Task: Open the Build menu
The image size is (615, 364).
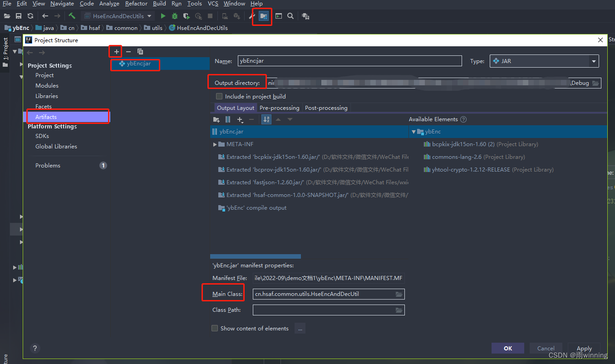Action: tap(159, 4)
